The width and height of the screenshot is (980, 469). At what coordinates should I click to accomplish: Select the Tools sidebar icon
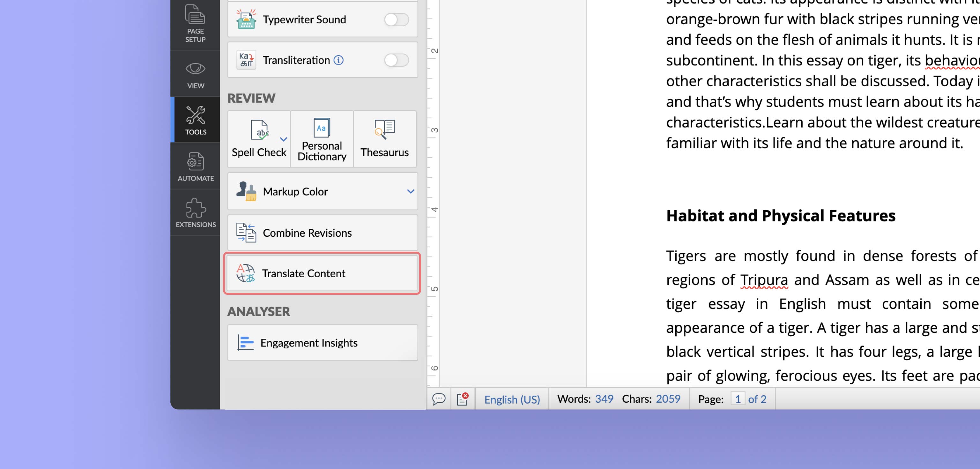point(195,120)
